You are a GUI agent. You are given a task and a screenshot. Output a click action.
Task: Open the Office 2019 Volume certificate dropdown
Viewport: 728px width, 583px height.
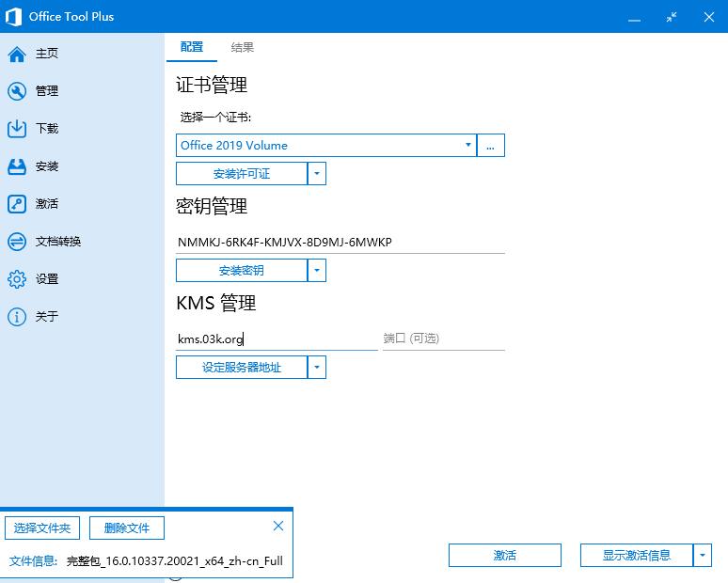(326, 146)
